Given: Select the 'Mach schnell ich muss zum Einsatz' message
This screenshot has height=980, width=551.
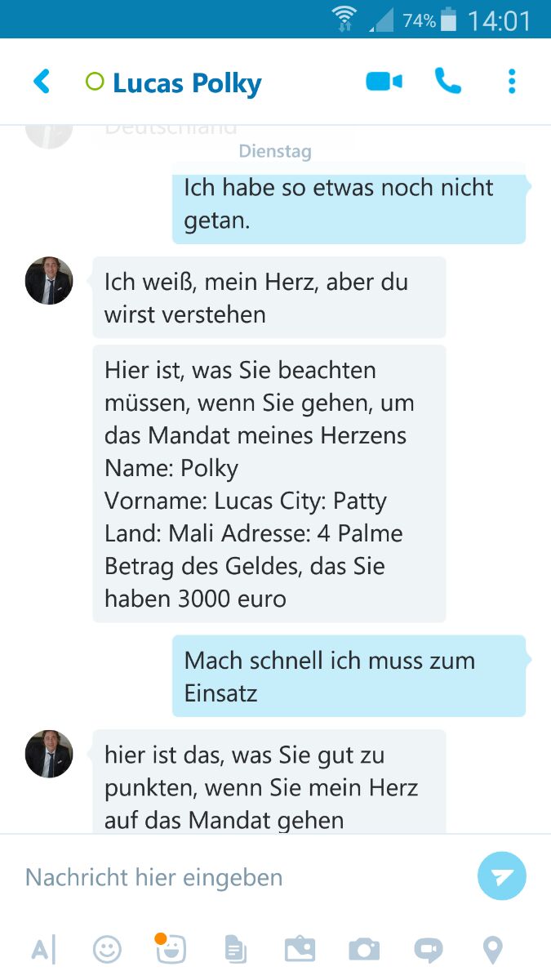Looking at the screenshot, I should click(x=349, y=676).
